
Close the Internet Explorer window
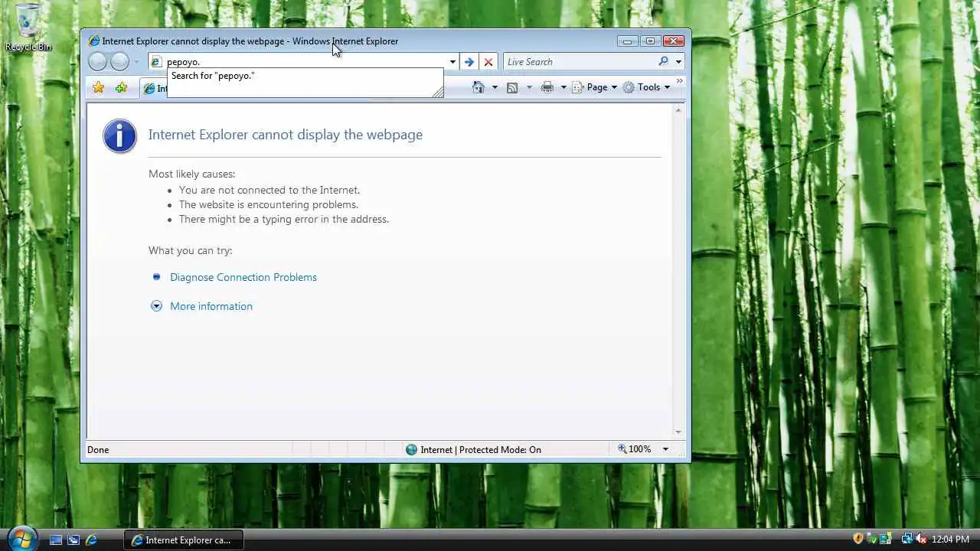coord(674,41)
